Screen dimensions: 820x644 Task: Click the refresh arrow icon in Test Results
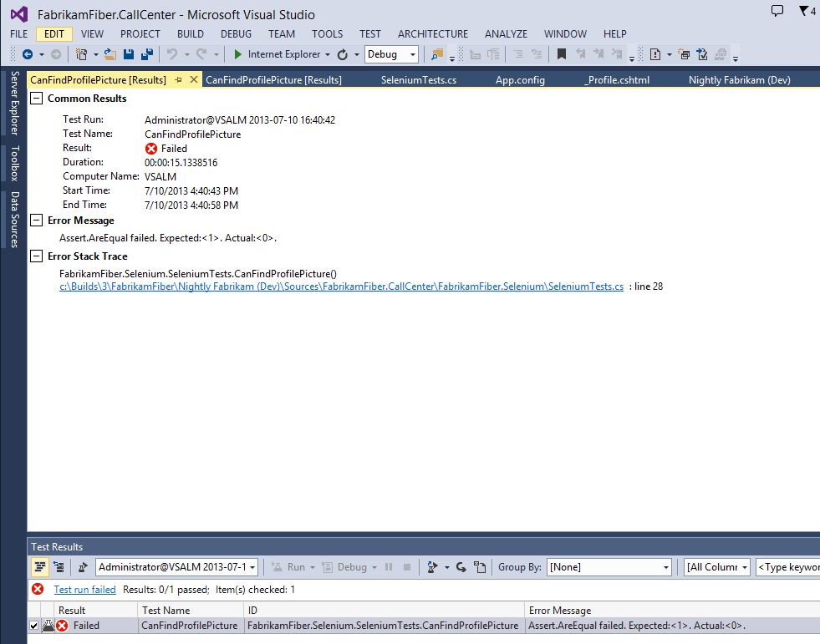pyautogui.click(x=461, y=567)
